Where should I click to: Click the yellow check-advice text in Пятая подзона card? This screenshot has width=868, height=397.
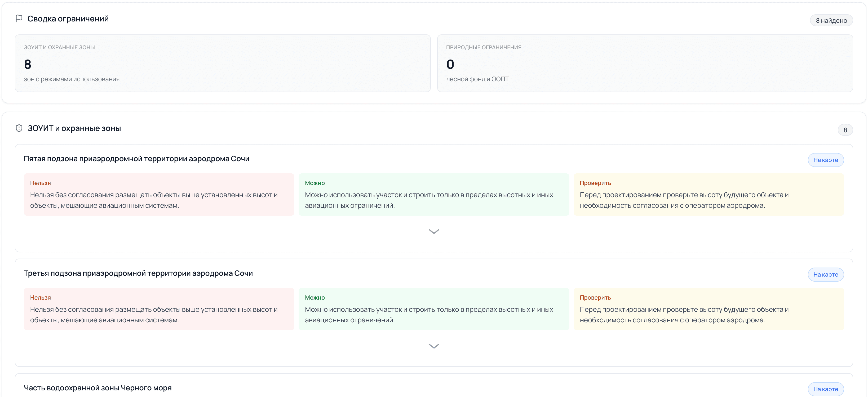(x=684, y=200)
